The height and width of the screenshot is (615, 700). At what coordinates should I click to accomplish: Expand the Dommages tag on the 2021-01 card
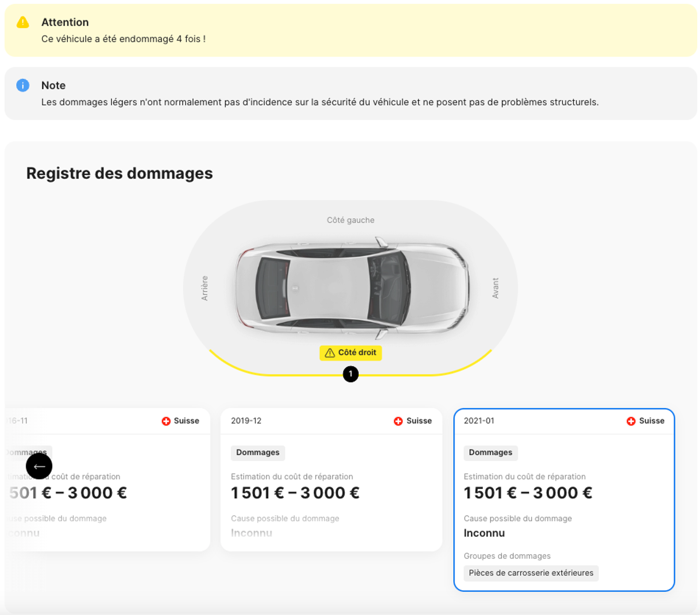[x=490, y=453]
